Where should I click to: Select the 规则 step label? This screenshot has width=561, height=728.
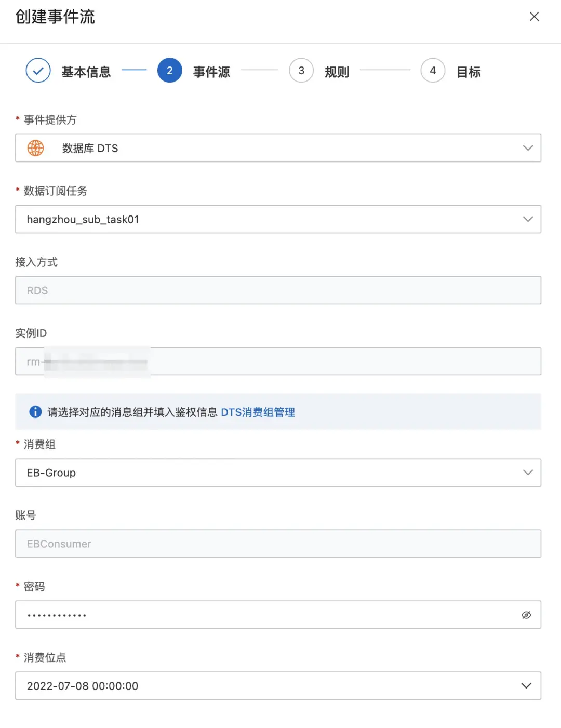coord(337,72)
